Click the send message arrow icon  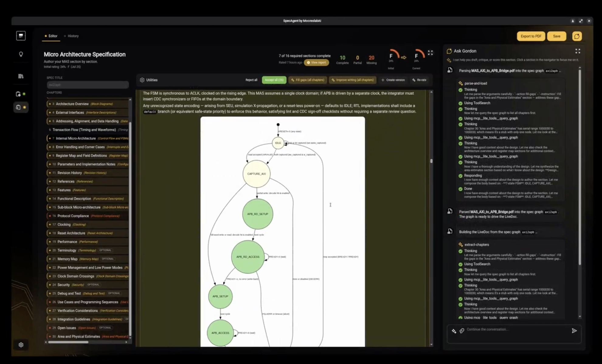(x=574, y=331)
